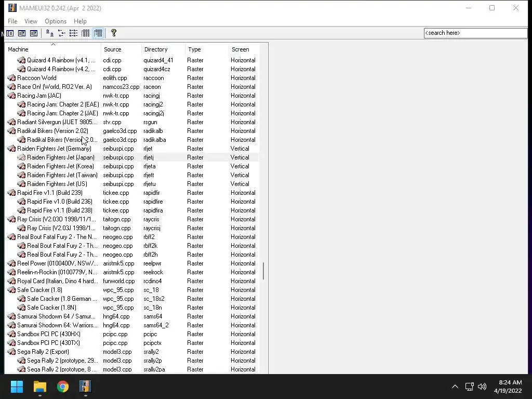Select Sandbox PCI PC (430TX) entry
The height and width of the screenshot is (399, 532).
pos(48,343)
